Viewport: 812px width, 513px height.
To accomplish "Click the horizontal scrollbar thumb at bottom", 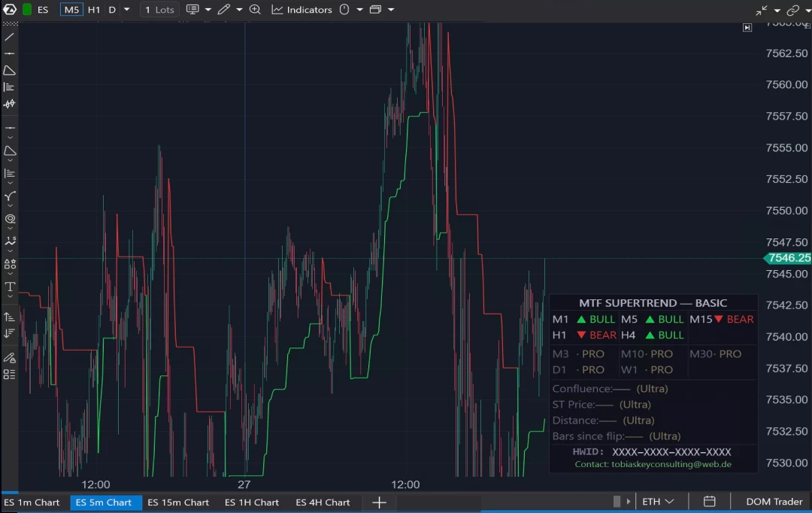I will tap(617, 502).
